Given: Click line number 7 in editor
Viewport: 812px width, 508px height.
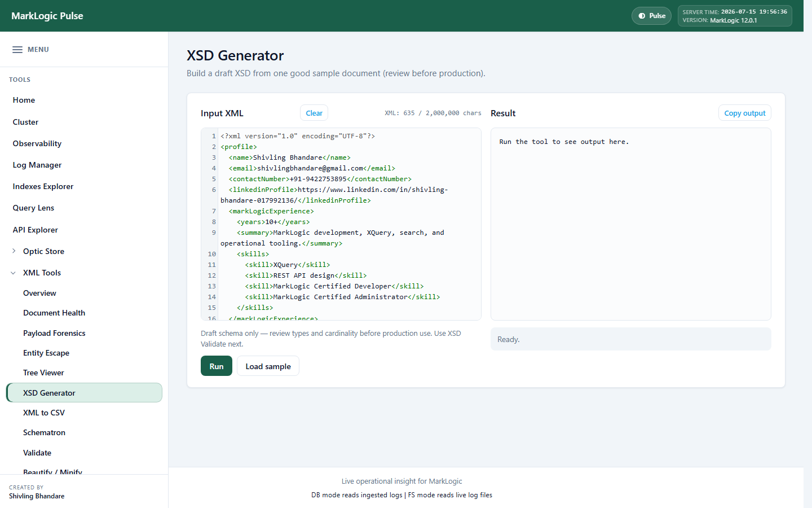Looking at the screenshot, I should click(x=214, y=211).
